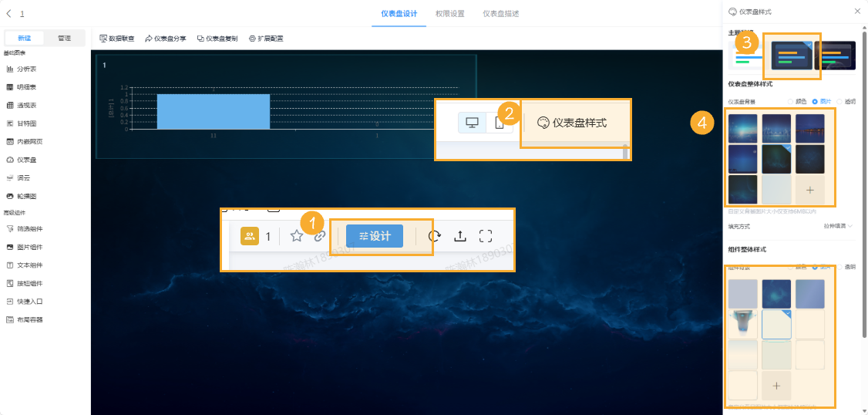Insert a 按钮组件 button component
Viewport: 868px width, 415px height.
coord(25,284)
